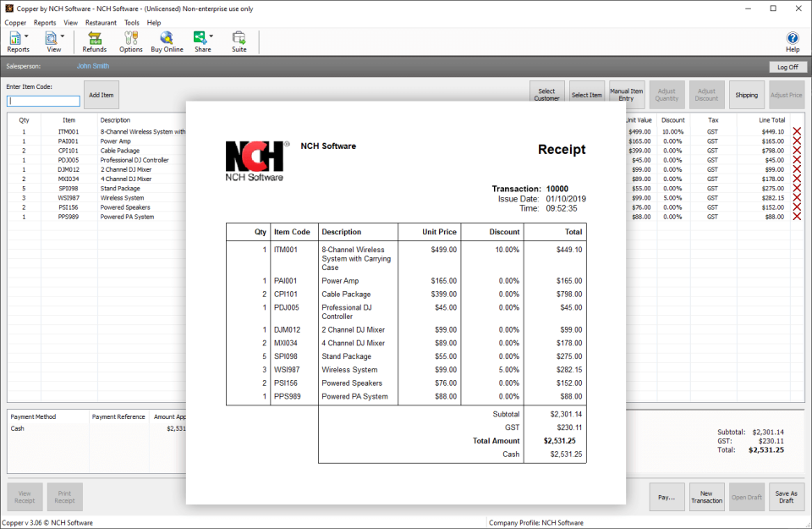
Task: Open the Copper menu
Action: coord(15,23)
